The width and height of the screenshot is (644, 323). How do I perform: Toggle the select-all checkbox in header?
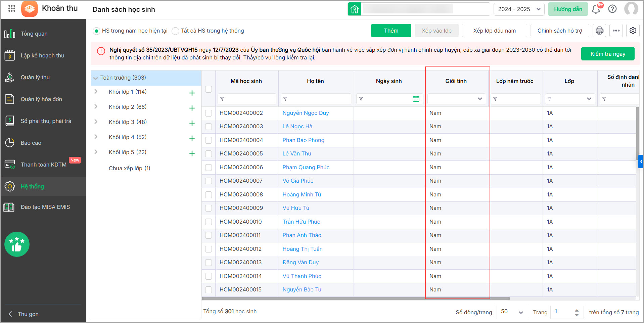pyautogui.click(x=209, y=89)
